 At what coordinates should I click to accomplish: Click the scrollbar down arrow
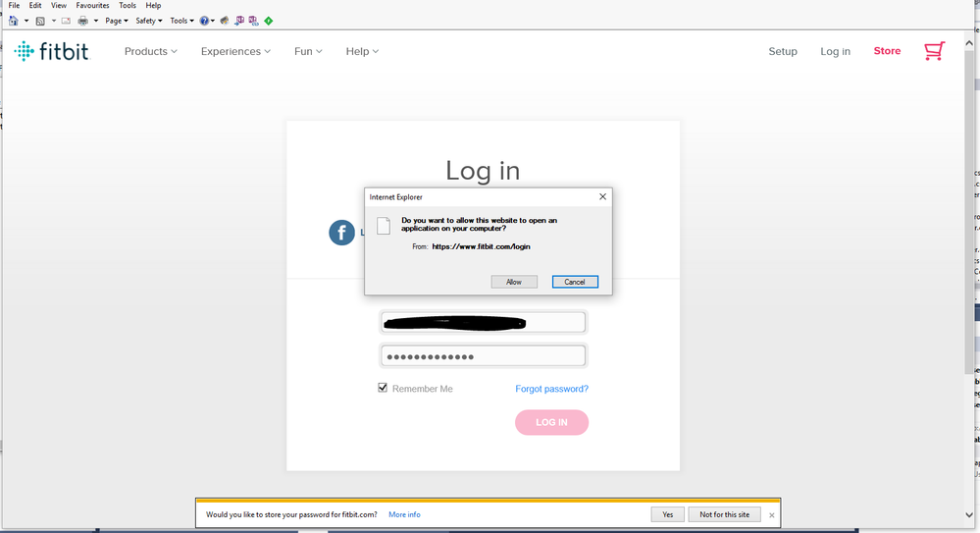[x=969, y=515]
